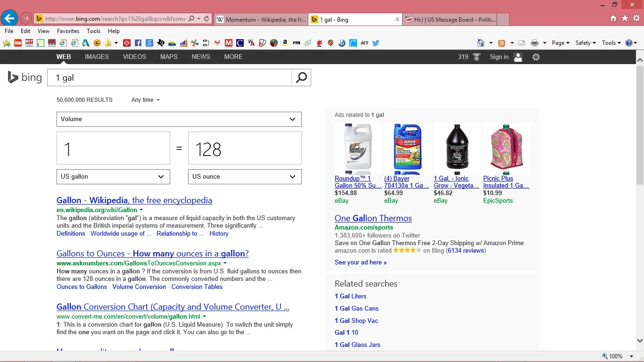
Task: Click the See your ad here link
Action: tap(361, 262)
